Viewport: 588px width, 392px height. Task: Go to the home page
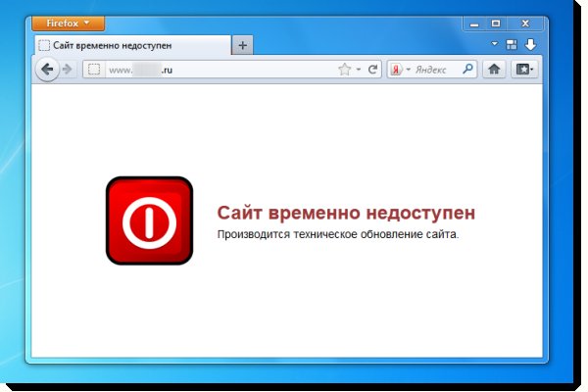pyautogui.click(x=495, y=70)
